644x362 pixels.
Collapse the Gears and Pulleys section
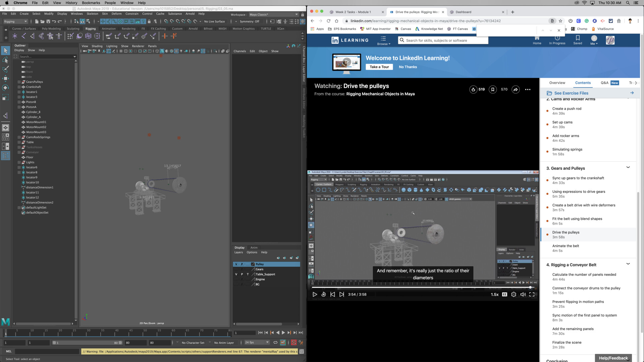[x=628, y=168]
